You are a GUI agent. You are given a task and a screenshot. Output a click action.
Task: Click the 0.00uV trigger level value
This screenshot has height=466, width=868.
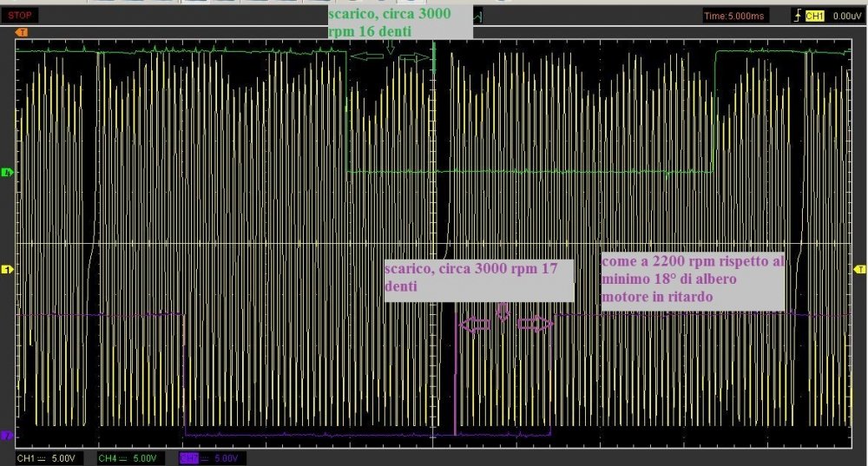pyautogui.click(x=846, y=16)
